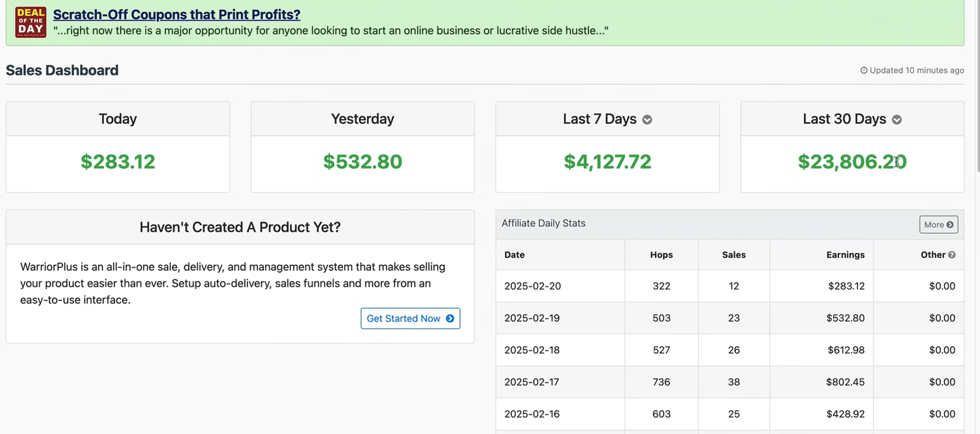
Task: Click the arrow icon inside Get Started Now
Action: [450, 319]
